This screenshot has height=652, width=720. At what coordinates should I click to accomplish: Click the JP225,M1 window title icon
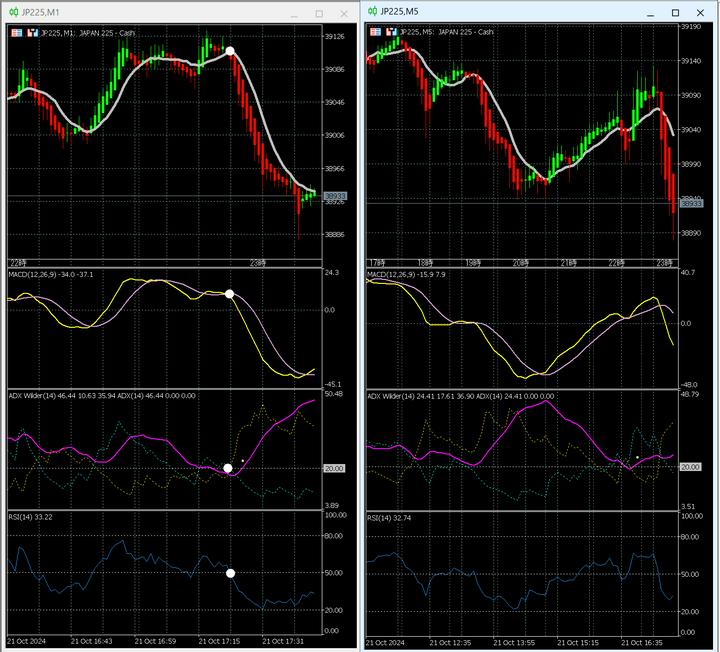click(13, 13)
